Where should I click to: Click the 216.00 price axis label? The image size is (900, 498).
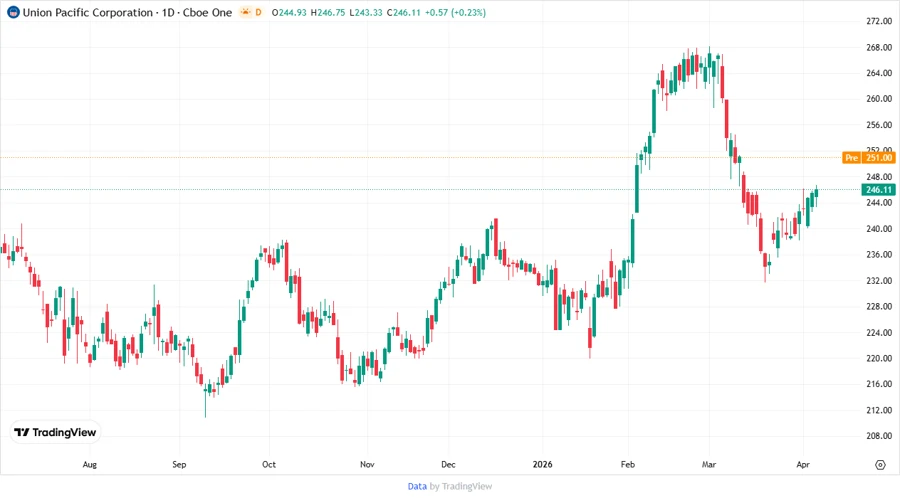tap(879, 384)
